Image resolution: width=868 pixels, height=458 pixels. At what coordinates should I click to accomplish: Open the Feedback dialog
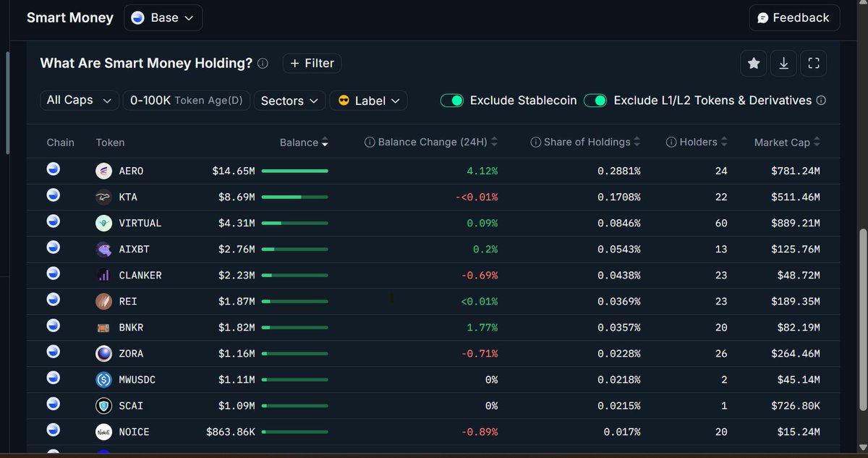click(x=793, y=17)
